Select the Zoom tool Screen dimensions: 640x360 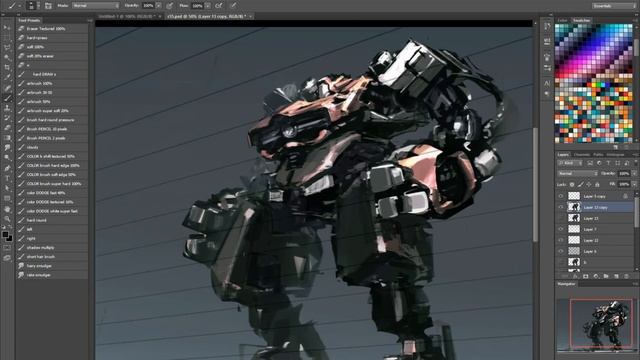(x=7, y=219)
